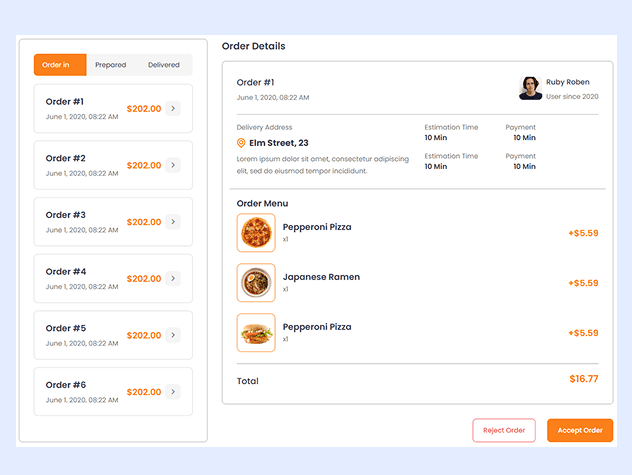Switch to the Delivered tab
Screen dimensions: 632x475
164,65
